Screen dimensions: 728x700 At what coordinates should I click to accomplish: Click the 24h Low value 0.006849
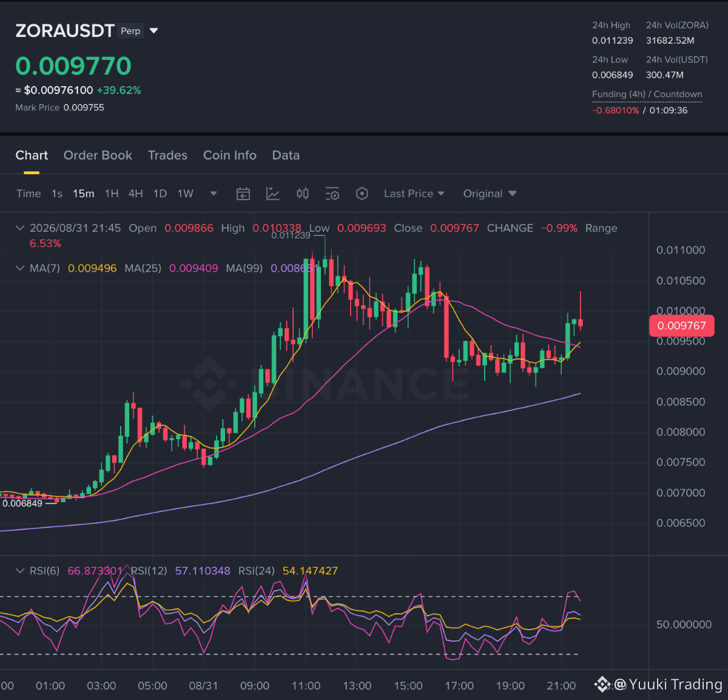pos(613,75)
